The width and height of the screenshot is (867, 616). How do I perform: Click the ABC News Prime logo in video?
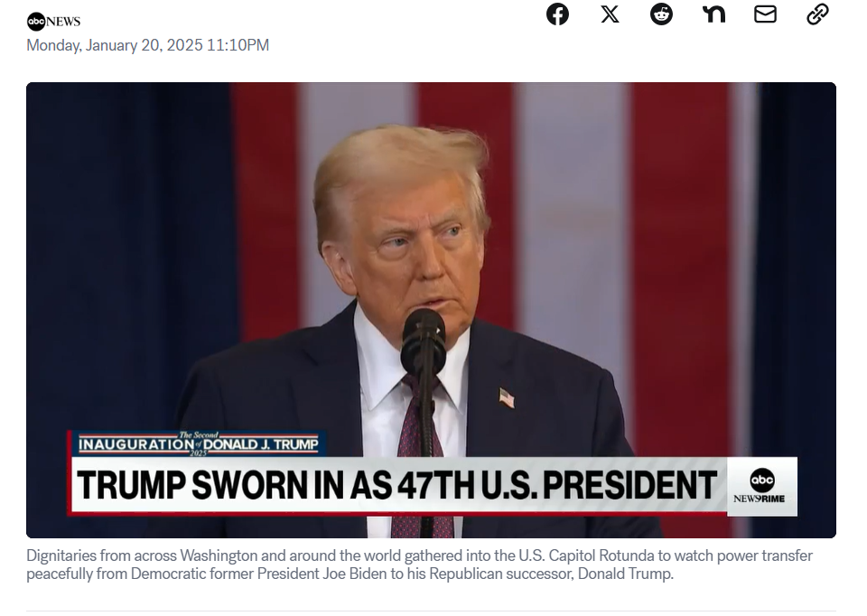pyautogui.click(x=761, y=486)
